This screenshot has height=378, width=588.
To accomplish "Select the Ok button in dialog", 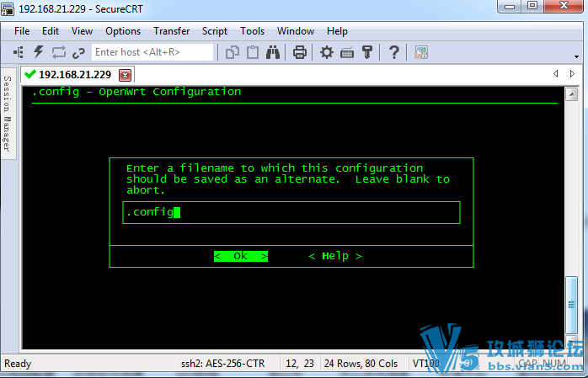I will (241, 256).
